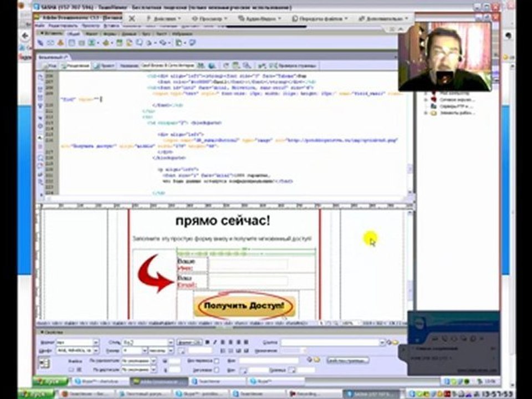This screenshot has width=532, height=399.
Task: Click the Insert Div Tag icon
Action: [81, 43]
